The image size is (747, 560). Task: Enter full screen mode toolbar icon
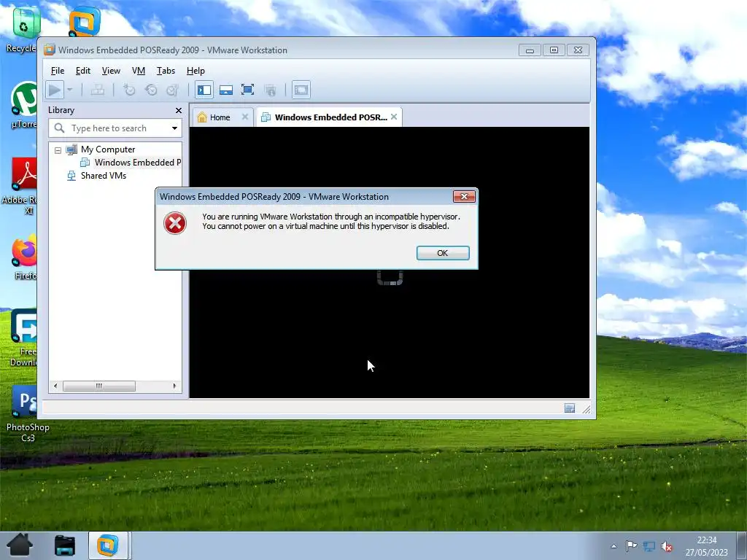(x=248, y=90)
